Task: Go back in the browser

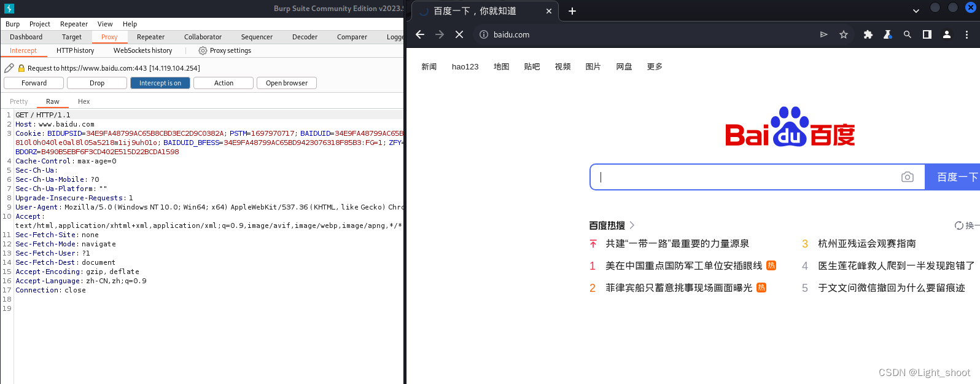Action: click(x=420, y=34)
